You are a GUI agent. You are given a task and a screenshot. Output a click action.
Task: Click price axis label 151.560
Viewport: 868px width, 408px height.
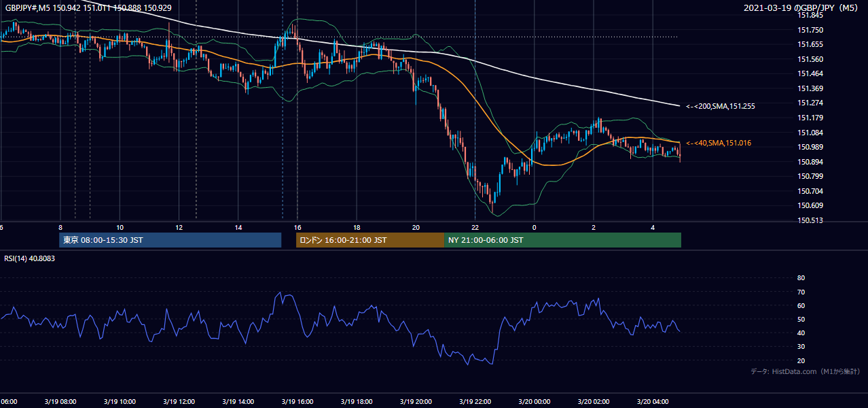click(x=810, y=59)
